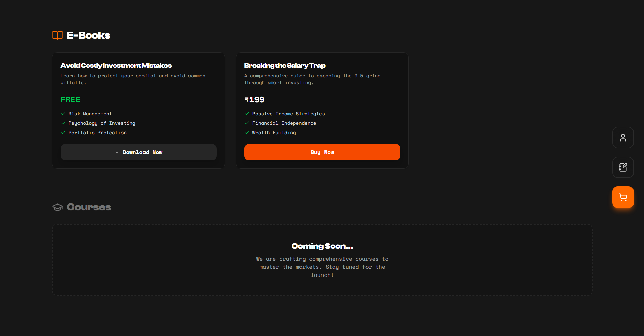Click the Courses section heading
This screenshot has height=336, width=644.
[89, 207]
